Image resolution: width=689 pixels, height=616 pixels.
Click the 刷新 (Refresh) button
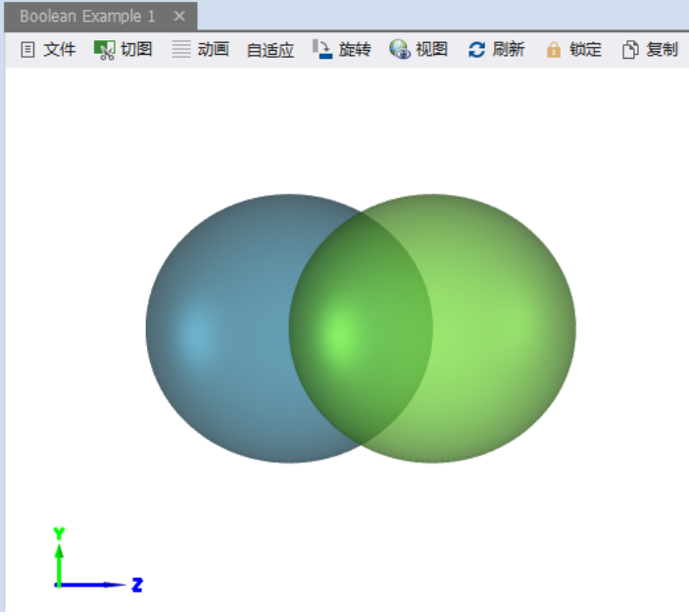pos(497,49)
